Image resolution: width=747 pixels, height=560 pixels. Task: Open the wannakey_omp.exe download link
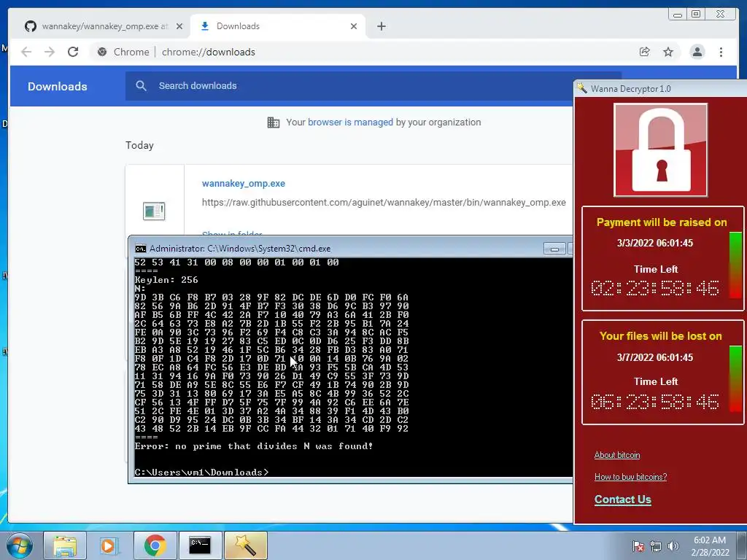[244, 183]
